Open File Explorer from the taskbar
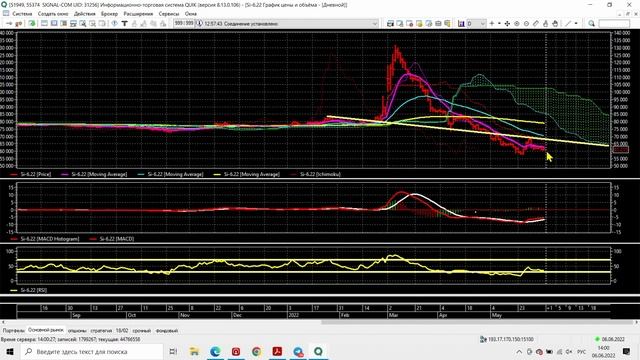 (194, 351)
